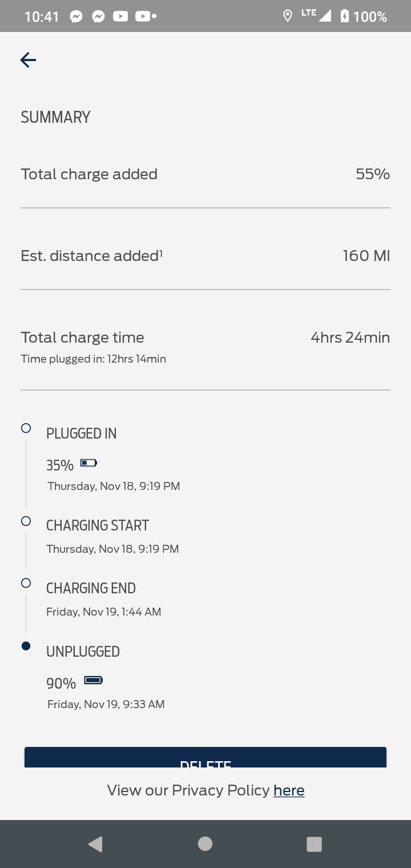Select the Charging End timeline marker
Screen dimensions: 411x868
[x=26, y=583]
